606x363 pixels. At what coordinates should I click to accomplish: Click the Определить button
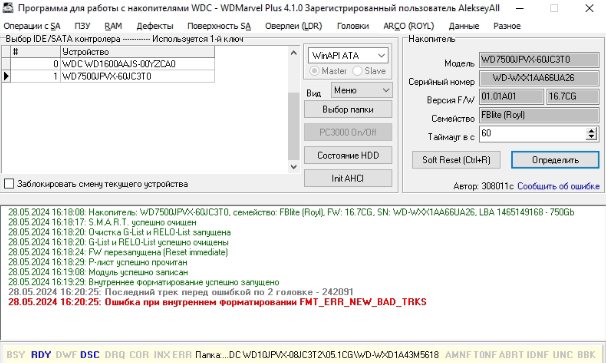click(x=555, y=160)
